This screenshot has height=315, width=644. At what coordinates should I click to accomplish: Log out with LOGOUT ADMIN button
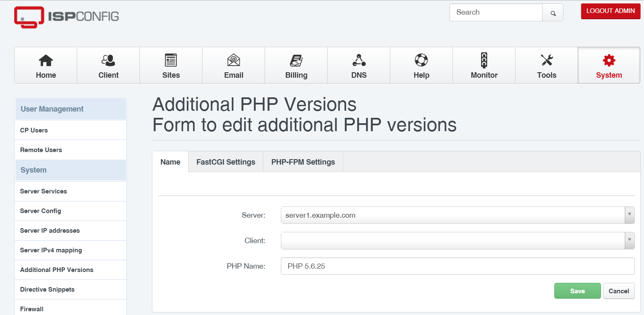[x=611, y=11]
